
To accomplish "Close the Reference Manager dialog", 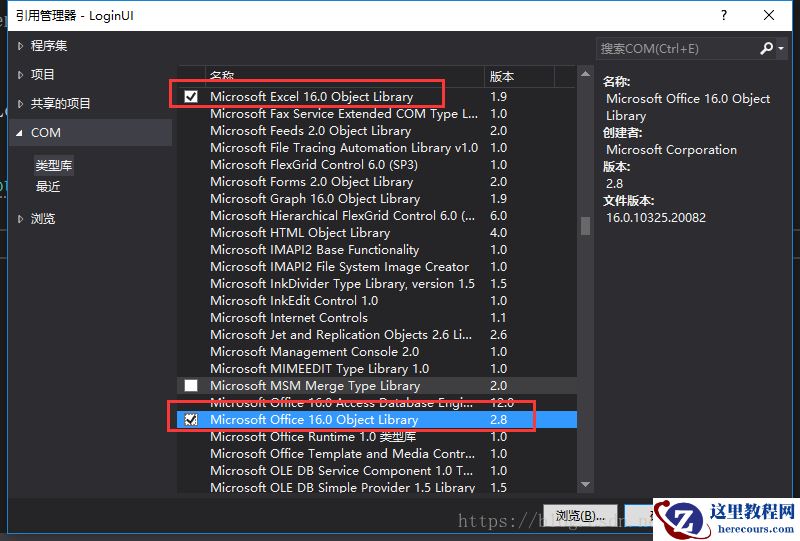I will point(769,15).
